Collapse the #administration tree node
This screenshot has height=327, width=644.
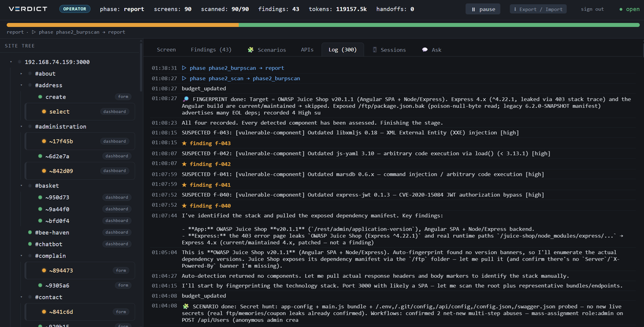pyautogui.click(x=21, y=126)
